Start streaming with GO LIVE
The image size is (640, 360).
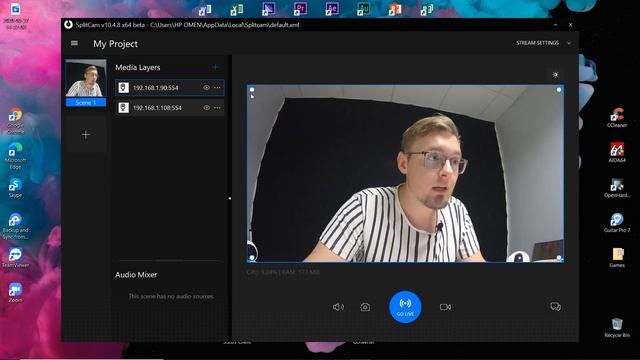pos(405,307)
